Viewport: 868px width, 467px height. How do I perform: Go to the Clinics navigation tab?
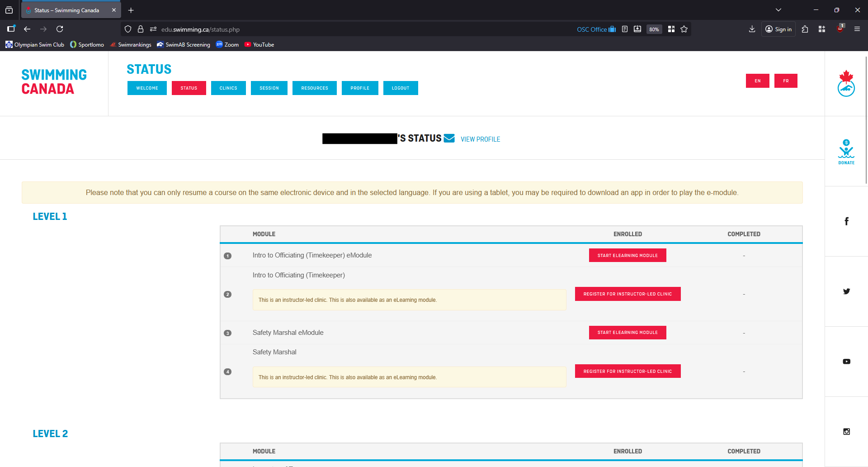(228, 88)
